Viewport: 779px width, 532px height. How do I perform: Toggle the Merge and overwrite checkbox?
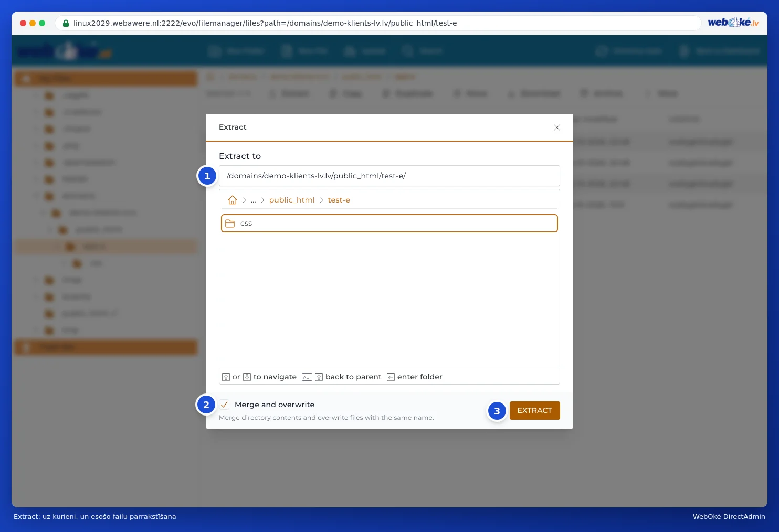(x=224, y=405)
